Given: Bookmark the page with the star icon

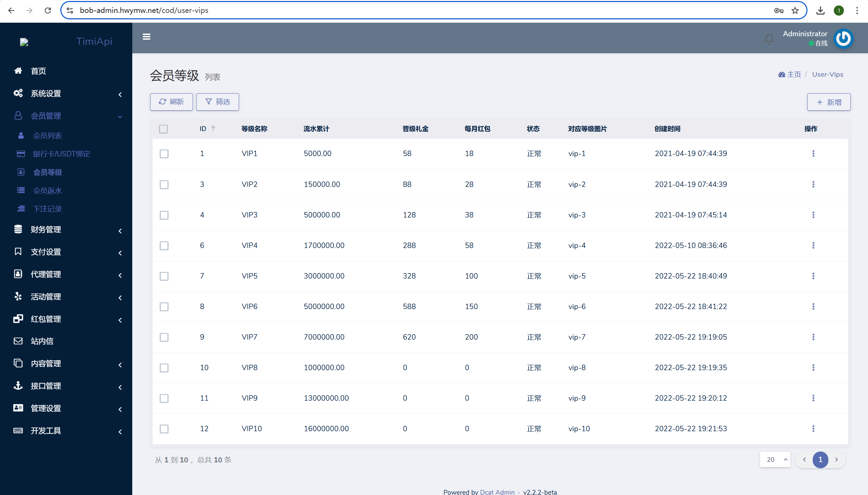Looking at the screenshot, I should coord(795,11).
